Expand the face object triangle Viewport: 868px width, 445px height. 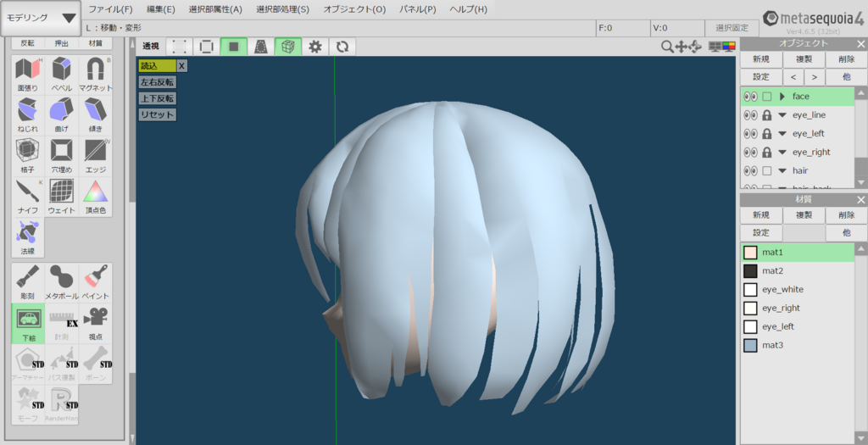tap(782, 97)
